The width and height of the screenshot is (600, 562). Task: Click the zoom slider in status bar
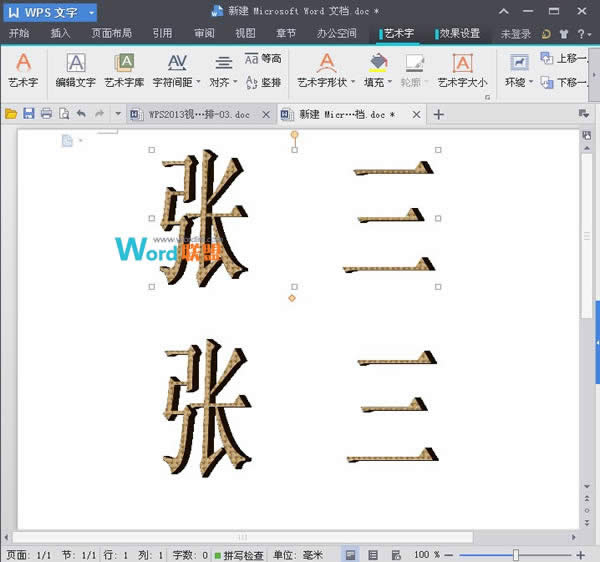(x=516, y=554)
